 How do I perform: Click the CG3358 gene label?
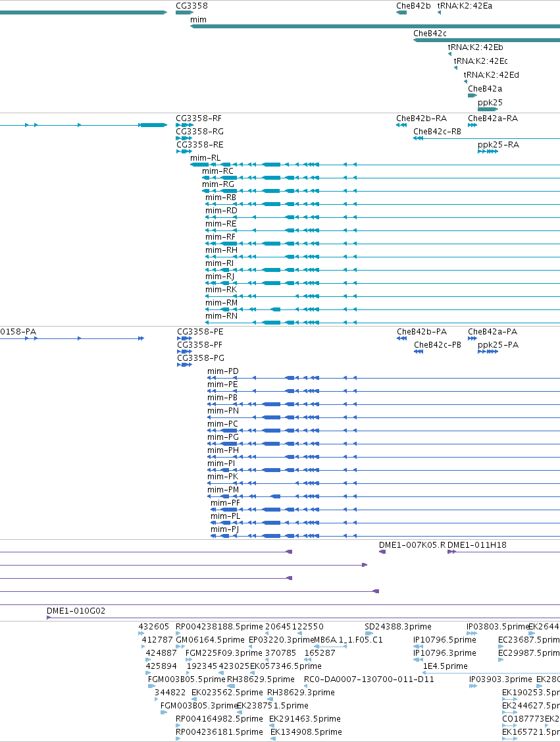191,6
